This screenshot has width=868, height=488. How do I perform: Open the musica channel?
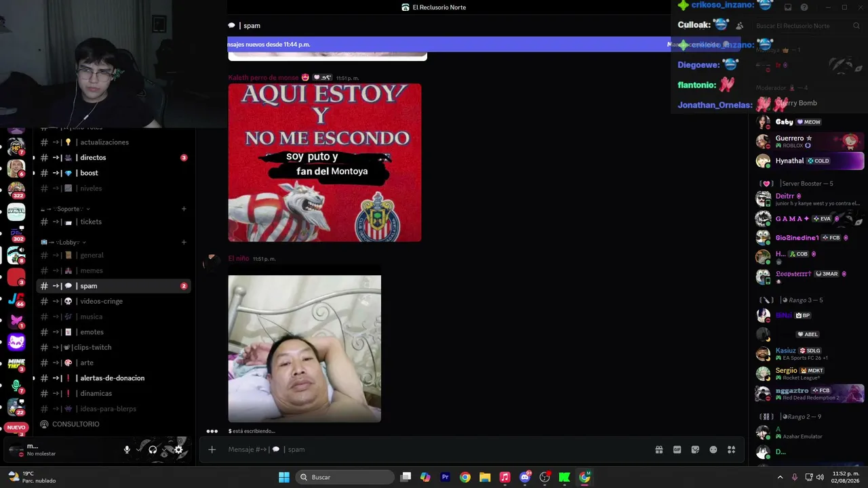pos(113,317)
